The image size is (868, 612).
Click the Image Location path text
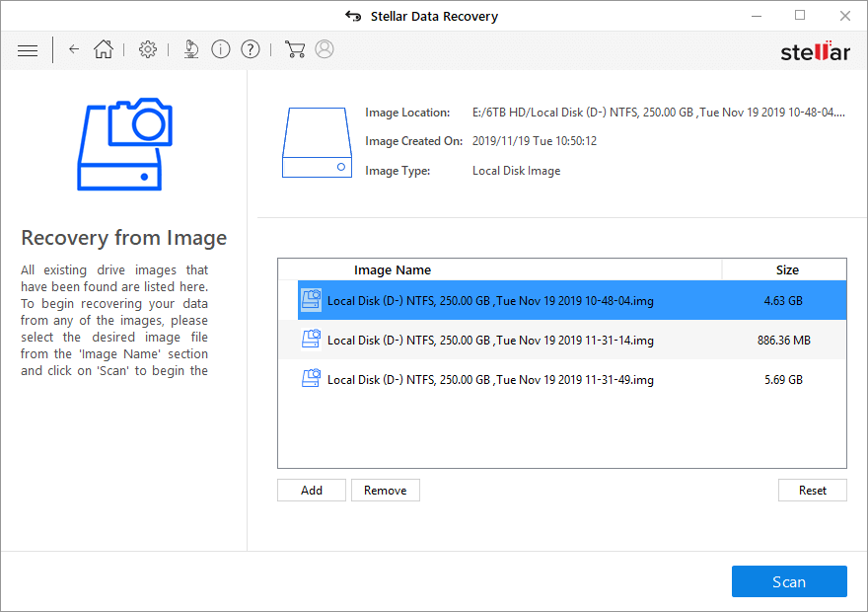click(x=658, y=113)
